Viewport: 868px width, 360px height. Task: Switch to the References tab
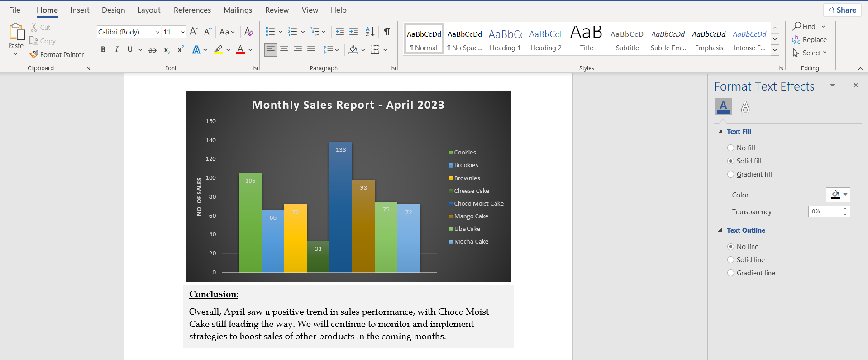click(192, 10)
